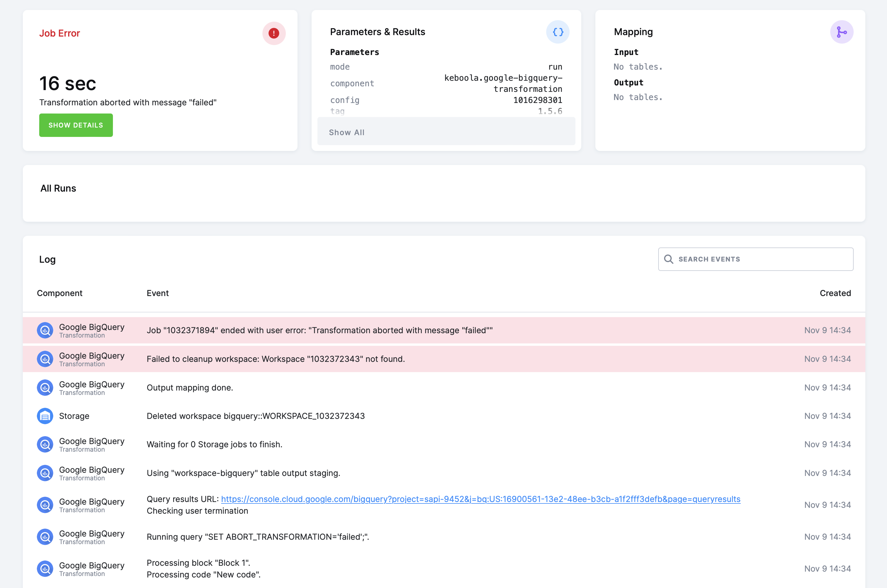
Task: Click BigQuery icon on 'Output mapping done' row
Action: point(45,388)
